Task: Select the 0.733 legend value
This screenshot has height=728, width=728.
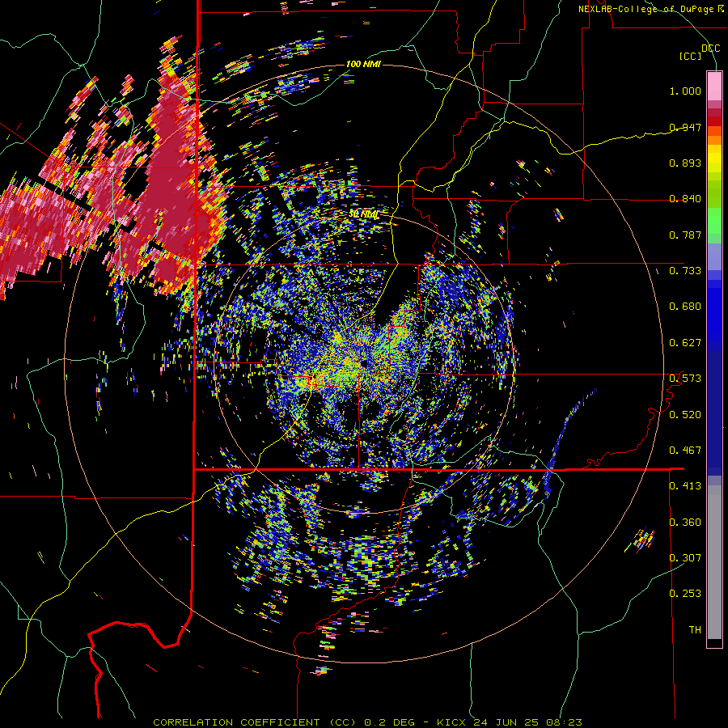Action: click(685, 271)
